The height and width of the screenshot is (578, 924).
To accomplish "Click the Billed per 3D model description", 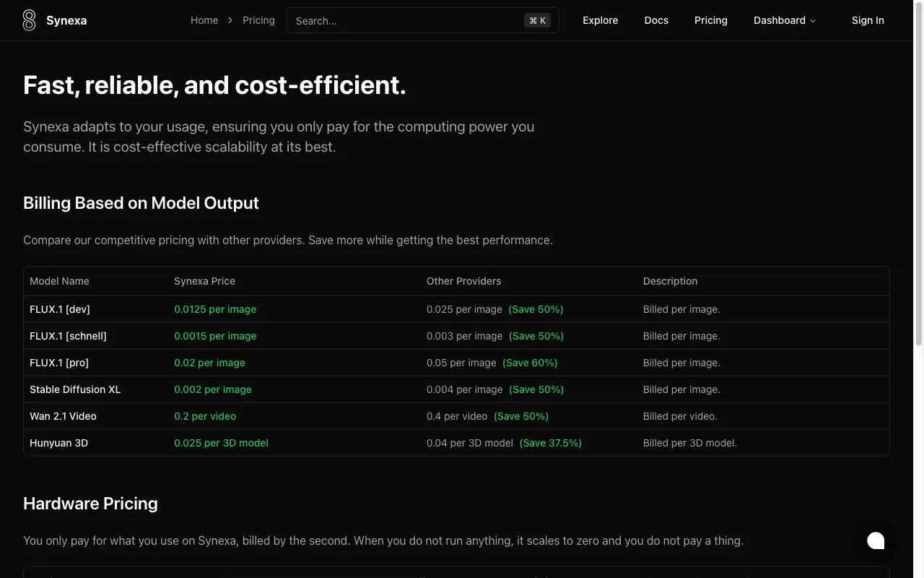I will (690, 443).
